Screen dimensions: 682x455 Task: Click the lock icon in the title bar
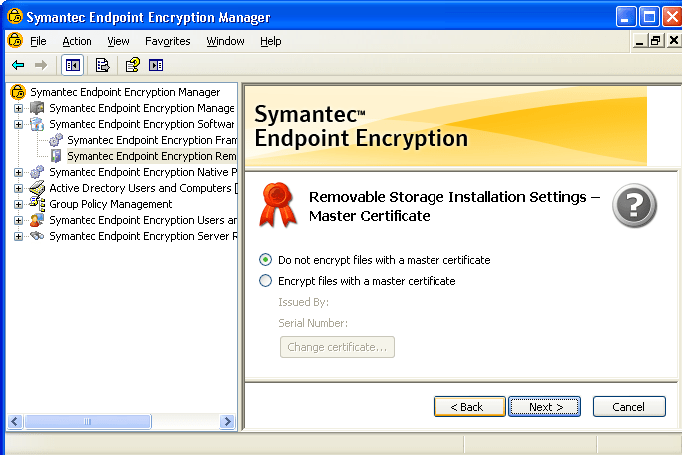(x=15, y=17)
